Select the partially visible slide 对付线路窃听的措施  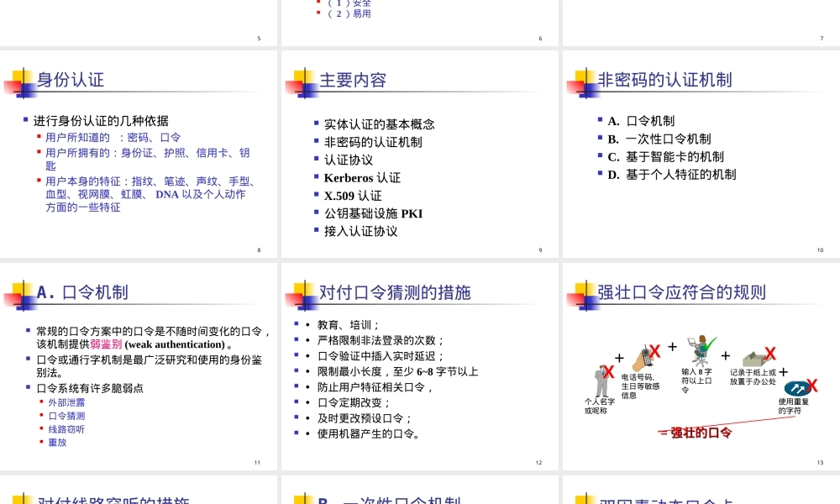click(x=139, y=490)
